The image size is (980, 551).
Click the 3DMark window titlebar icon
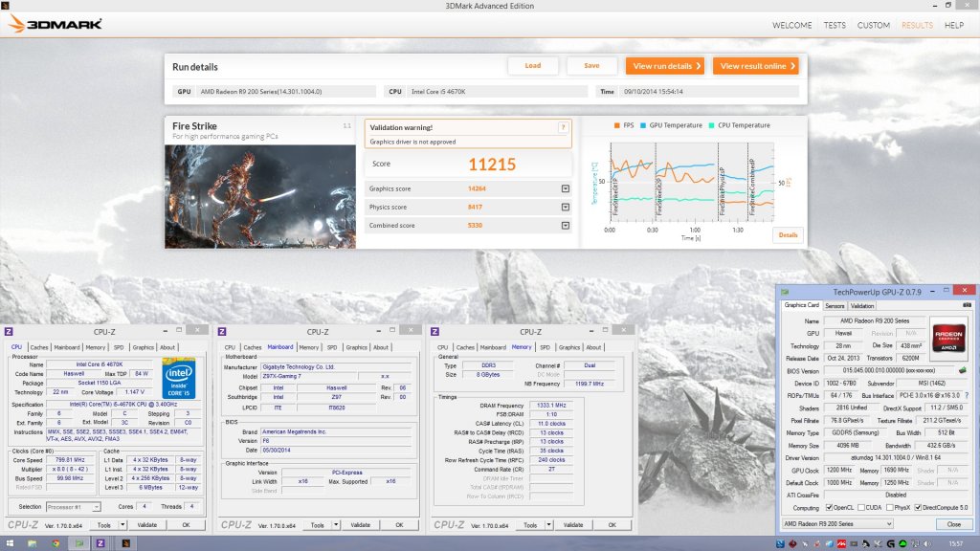click(5, 5)
